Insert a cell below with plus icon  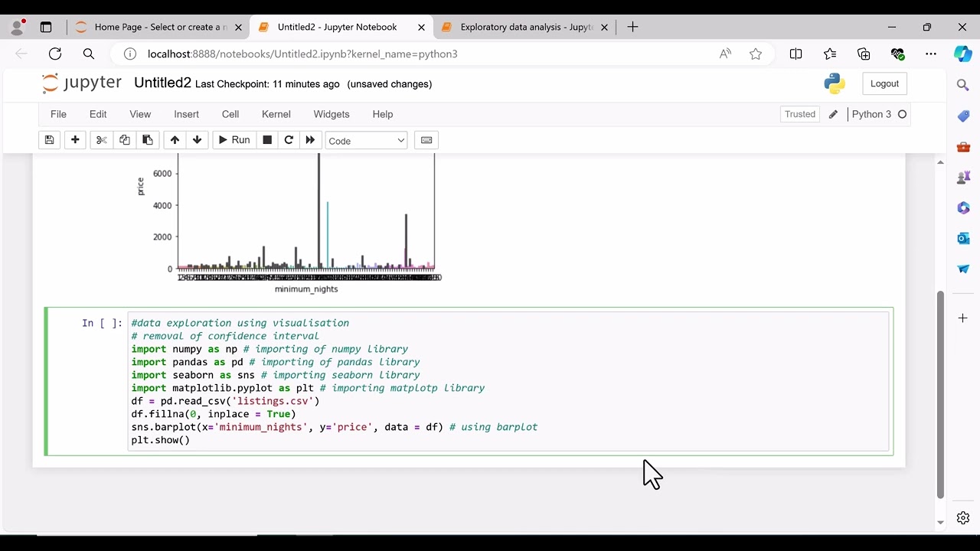75,140
